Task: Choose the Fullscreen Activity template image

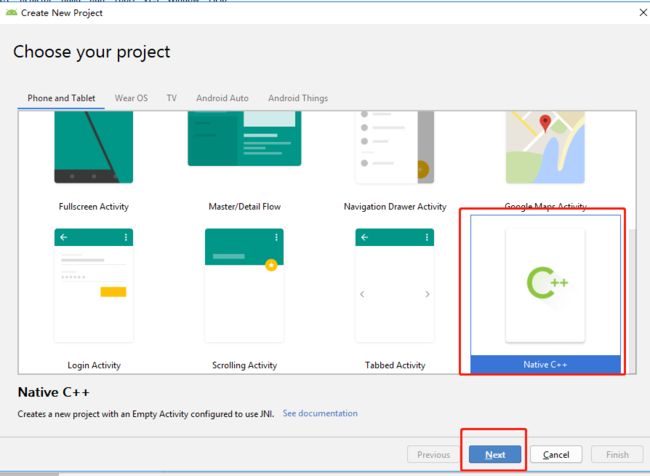Action: 94,147
